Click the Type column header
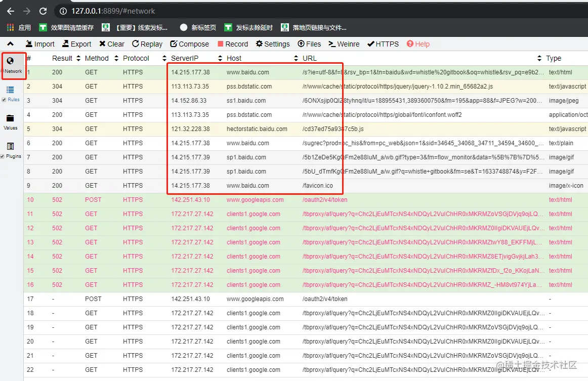The width and height of the screenshot is (588, 381). (x=554, y=58)
